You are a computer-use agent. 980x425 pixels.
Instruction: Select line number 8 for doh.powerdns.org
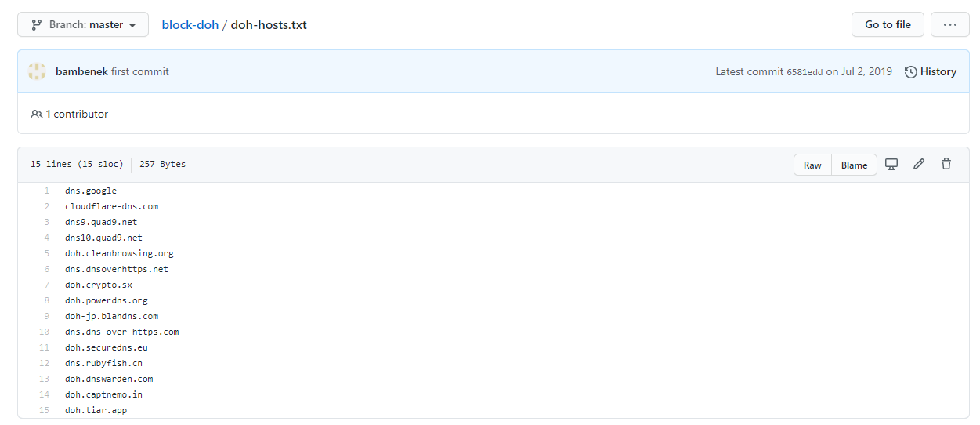click(46, 300)
